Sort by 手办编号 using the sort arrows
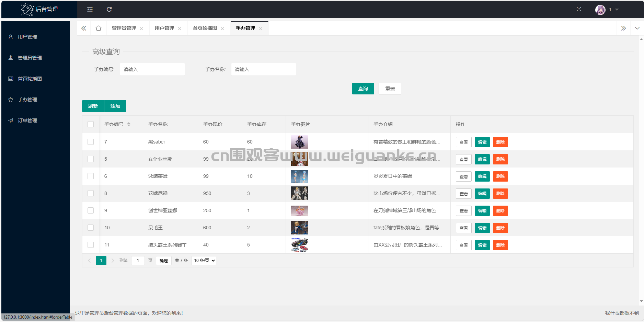Screen dimensions: 644x322 (129, 124)
